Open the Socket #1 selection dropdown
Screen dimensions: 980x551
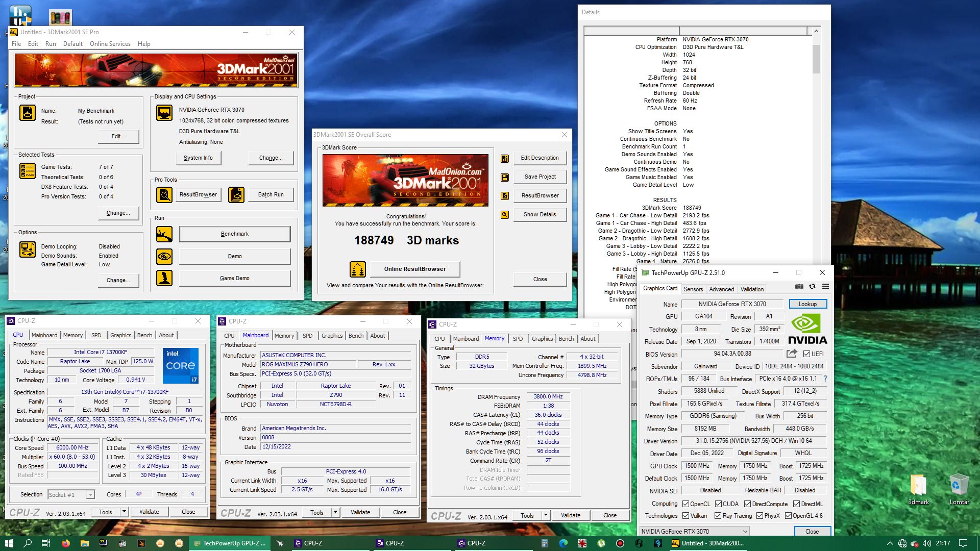(x=71, y=494)
